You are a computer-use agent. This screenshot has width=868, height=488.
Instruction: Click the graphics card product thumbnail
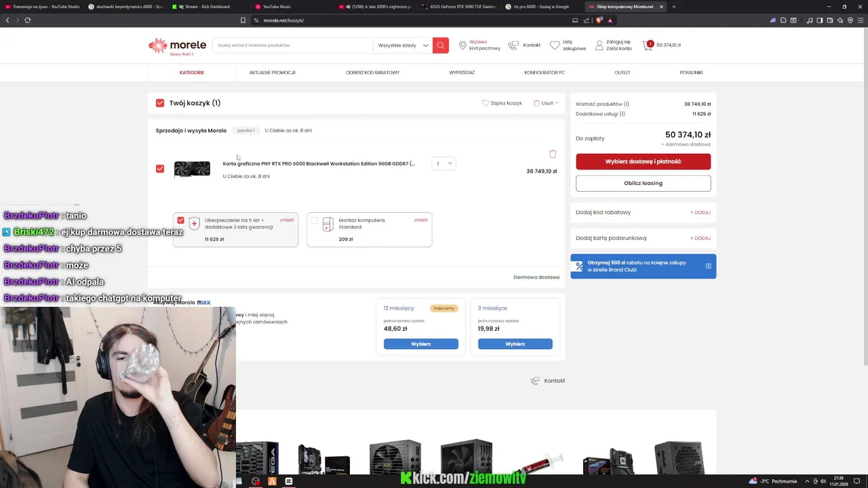pos(192,169)
